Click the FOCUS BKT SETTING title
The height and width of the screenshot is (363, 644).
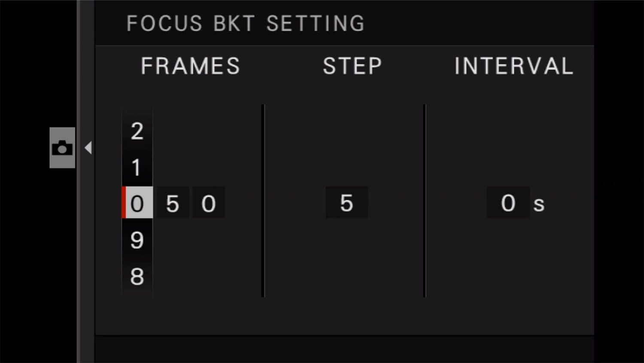click(246, 24)
